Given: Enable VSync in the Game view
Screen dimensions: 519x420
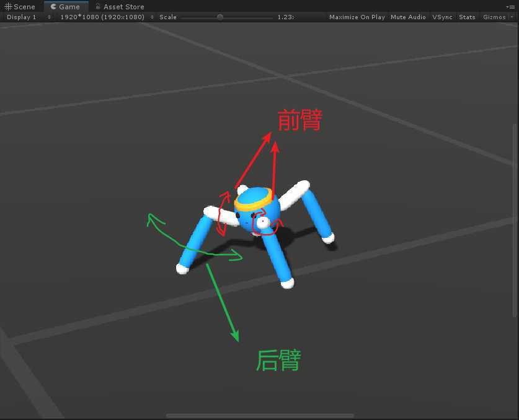Looking at the screenshot, I should (442, 17).
